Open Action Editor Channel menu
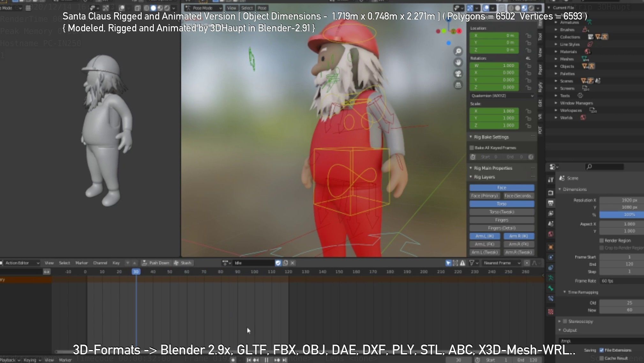The width and height of the screenshot is (644, 363). pyautogui.click(x=100, y=263)
